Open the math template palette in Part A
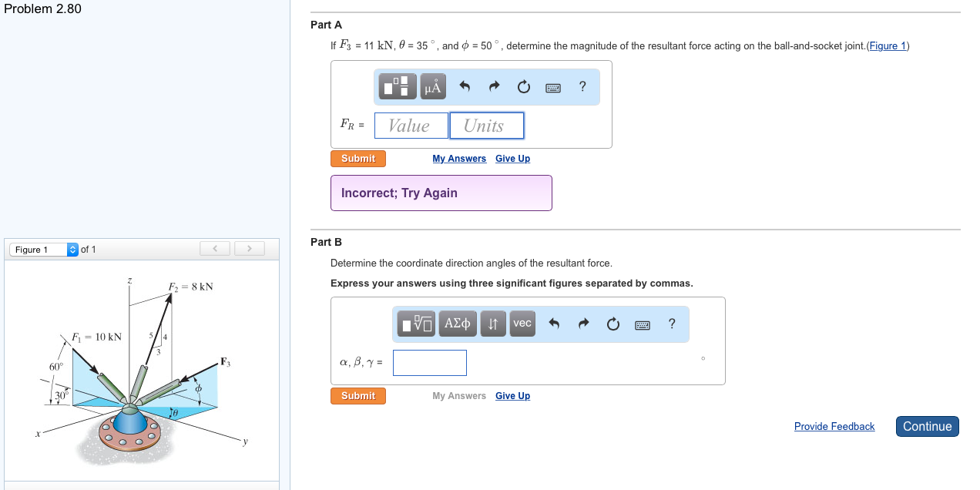This screenshot has width=980, height=490. point(397,86)
